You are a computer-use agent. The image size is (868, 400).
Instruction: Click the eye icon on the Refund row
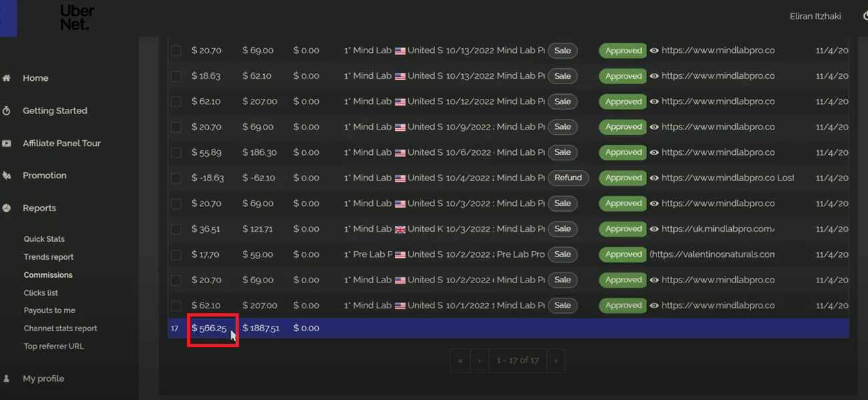[655, 178]
